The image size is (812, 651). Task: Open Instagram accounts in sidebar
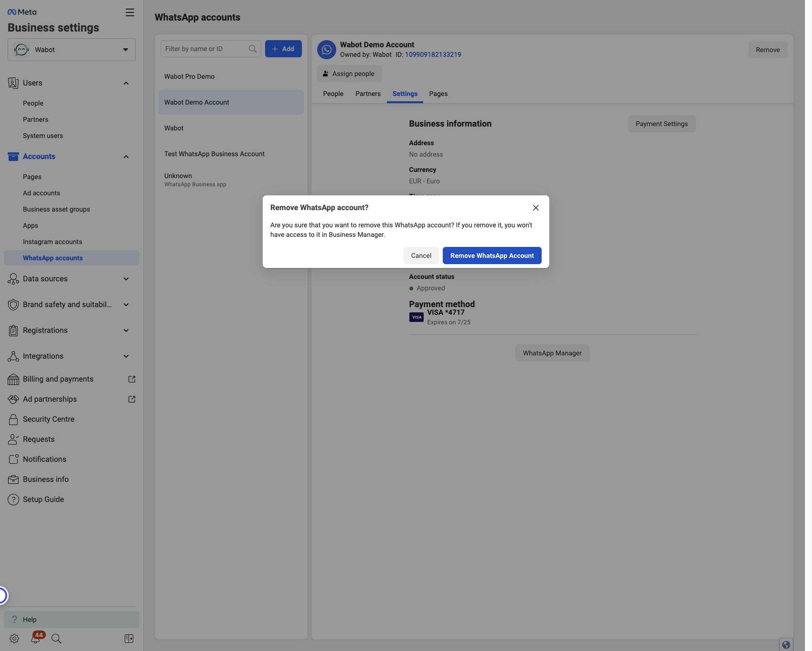53,242
